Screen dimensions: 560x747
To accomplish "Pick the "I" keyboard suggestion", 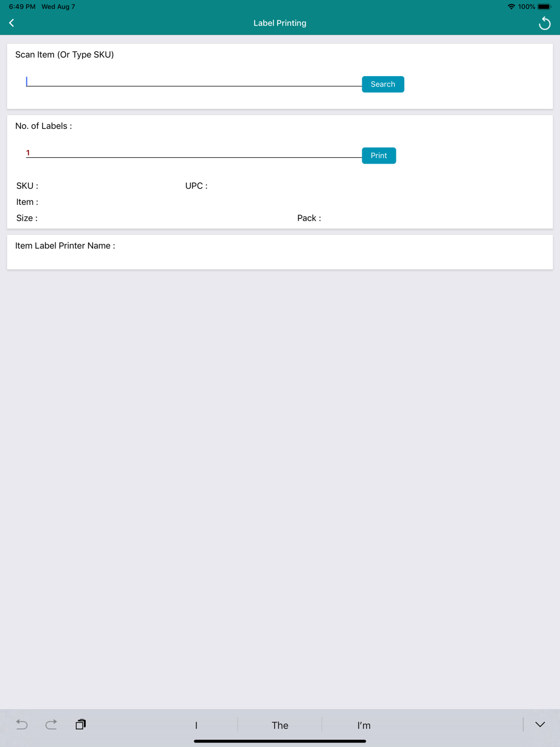I will [196, 725].
